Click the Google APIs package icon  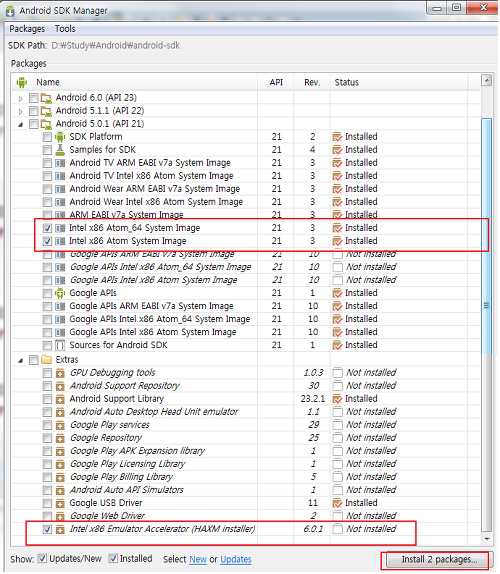tap(60, 293)
